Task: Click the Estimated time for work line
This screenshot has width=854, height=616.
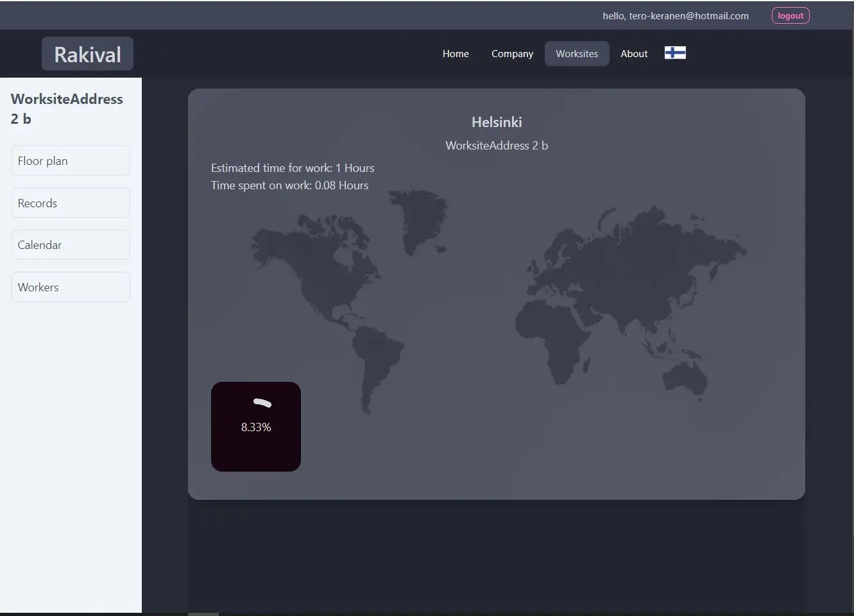Action: coord(293,168)
